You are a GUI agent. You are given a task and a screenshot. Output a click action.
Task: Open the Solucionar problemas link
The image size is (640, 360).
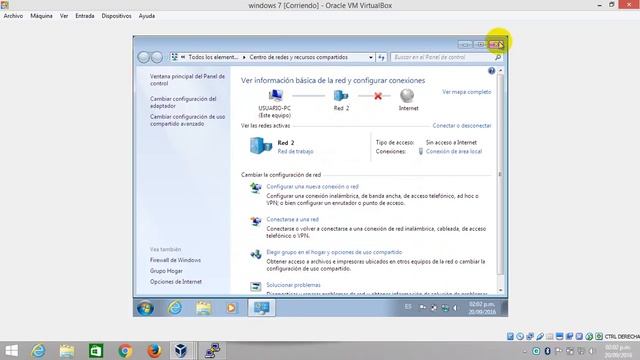tap(293, 285)
